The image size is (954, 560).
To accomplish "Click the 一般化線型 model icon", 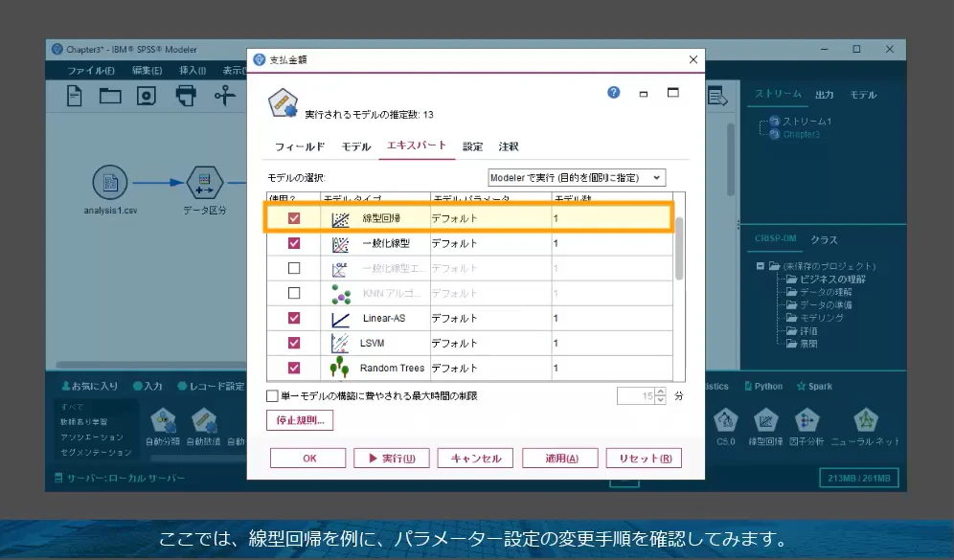I will [x=340, y=243].
